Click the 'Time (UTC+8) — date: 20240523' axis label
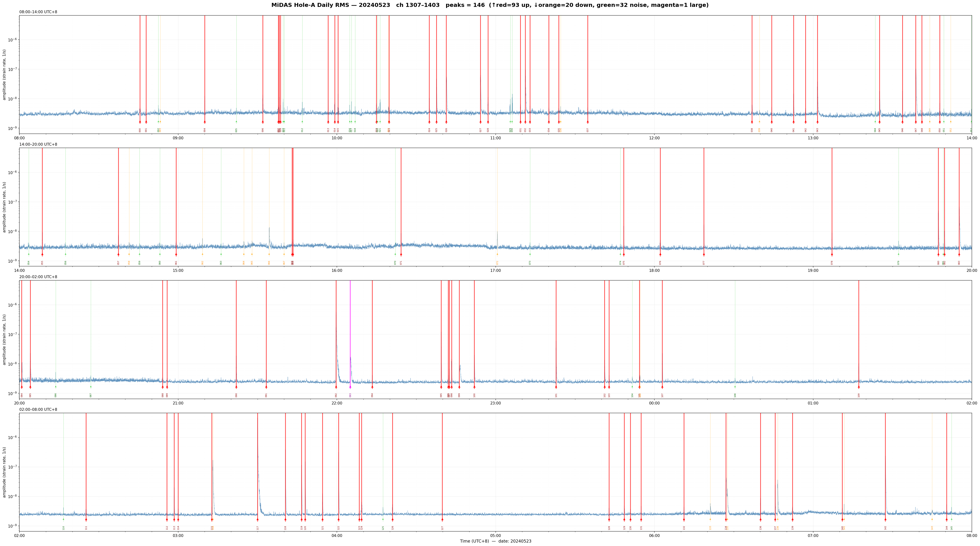Screen dimensions: 980x546 496,541
